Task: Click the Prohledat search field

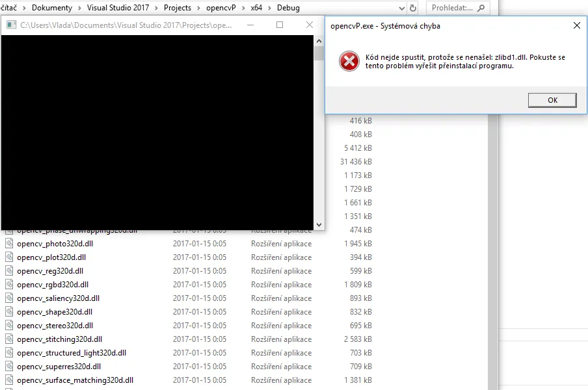Action: pos(457,8)
